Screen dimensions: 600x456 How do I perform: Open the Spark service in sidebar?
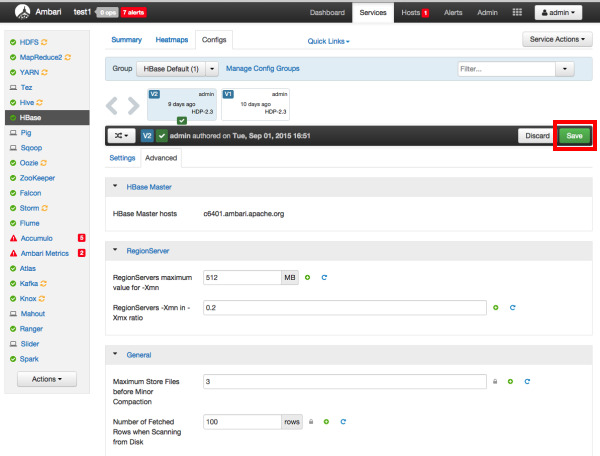(29, 359)
